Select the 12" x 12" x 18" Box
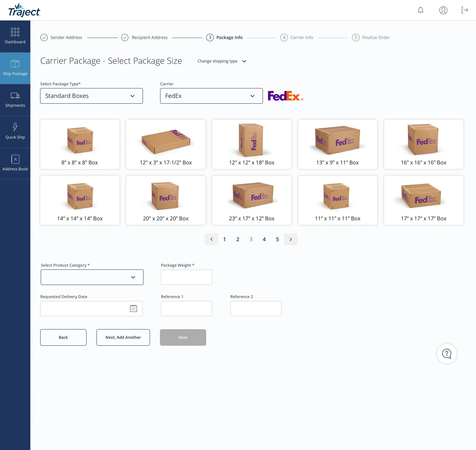This screenshot has height=450, width=476. (x=252, y=144)
